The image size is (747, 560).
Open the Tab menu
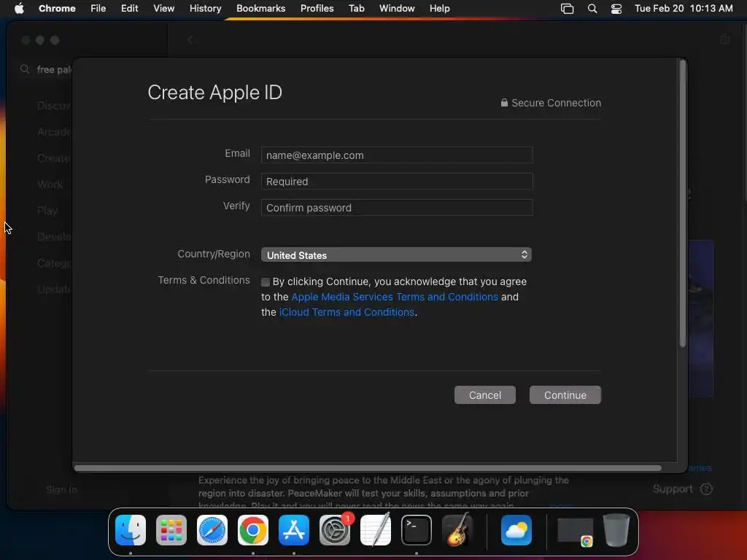[x=356, y=8]
